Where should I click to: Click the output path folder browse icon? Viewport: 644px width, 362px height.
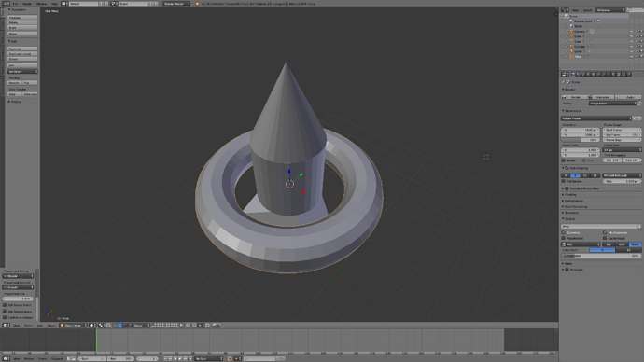point(639,226)
